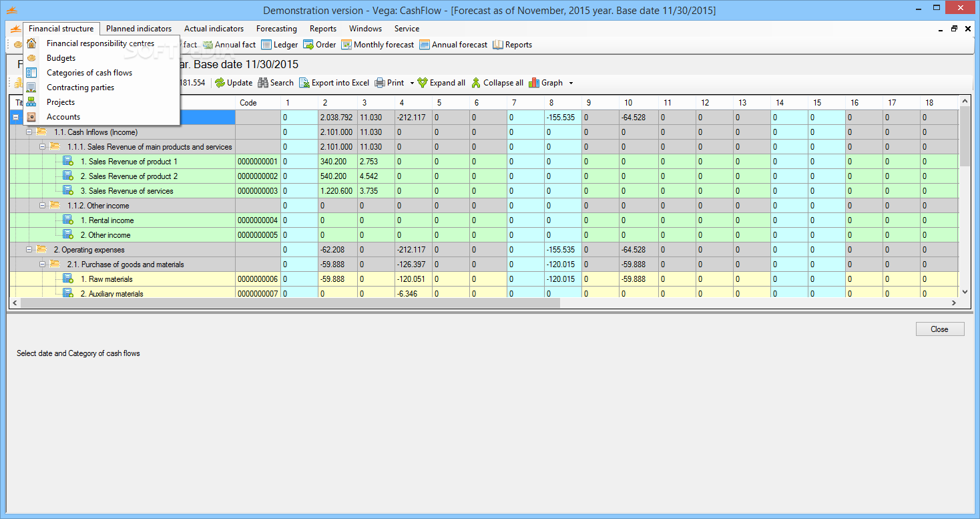This screenshot has width=980, height=519.
Task: Click code cell 0000000003
Action: pos(258,191)
